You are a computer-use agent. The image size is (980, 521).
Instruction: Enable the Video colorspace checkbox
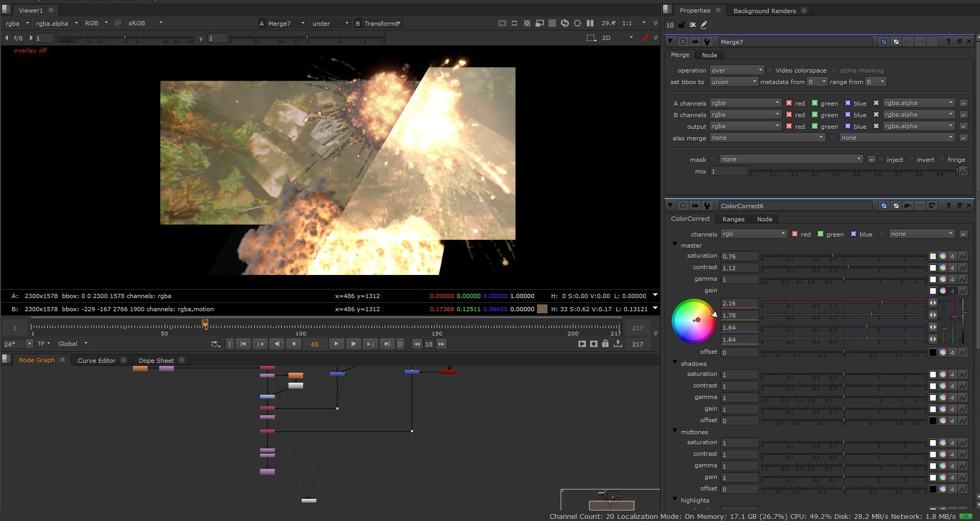(770, 70)
